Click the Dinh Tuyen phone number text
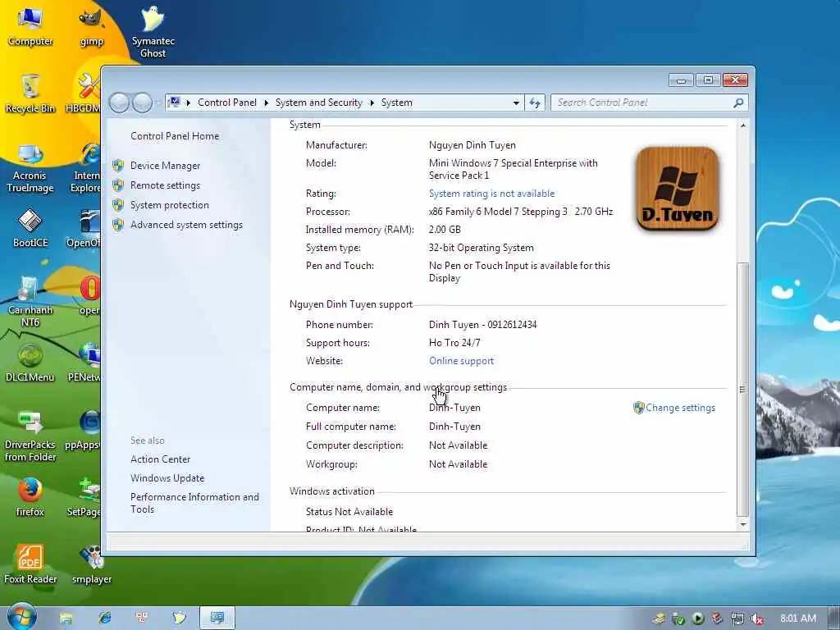The height and width of the screenshot is (630, 840). coord(482,325)
